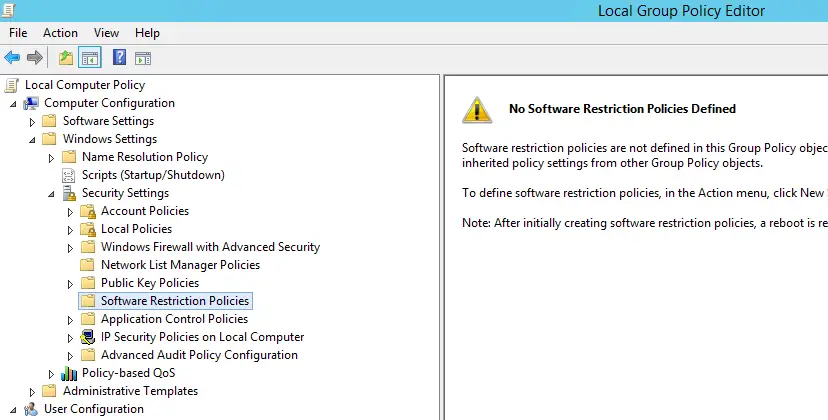
Task: Click the Advanced Audit Policy Configuration folder icon
Action: [88, 354]
